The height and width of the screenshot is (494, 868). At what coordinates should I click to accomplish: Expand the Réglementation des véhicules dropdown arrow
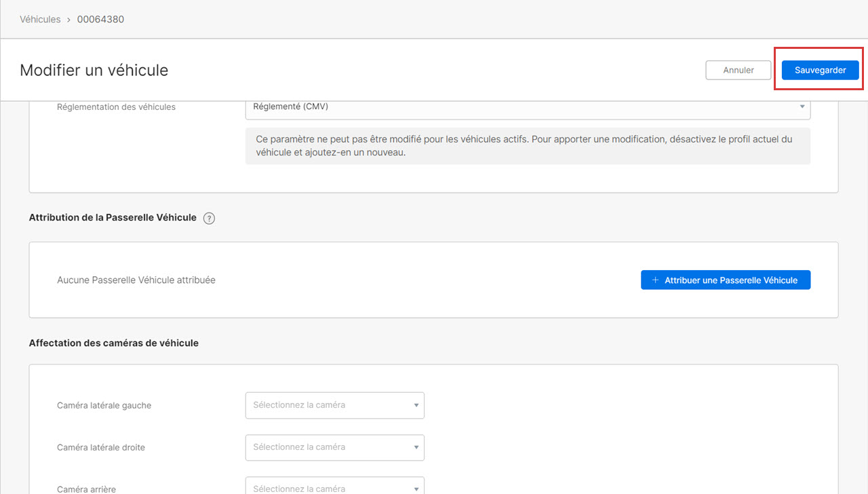pos(802,107)
